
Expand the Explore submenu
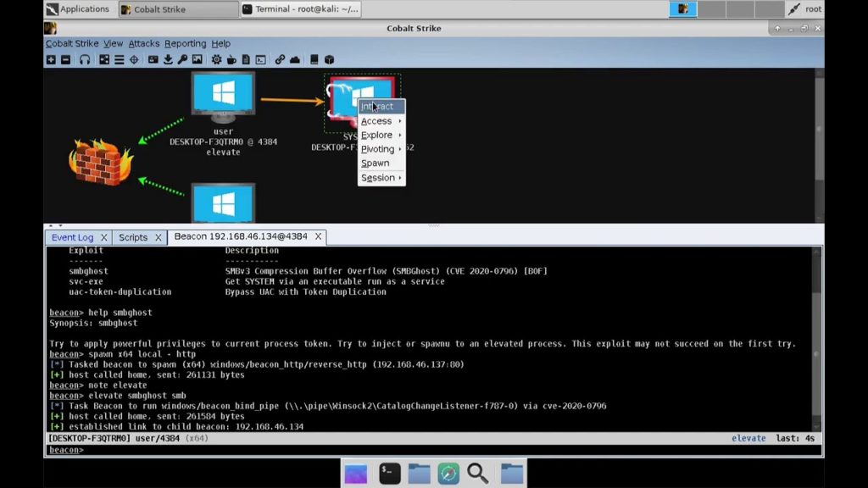(381, 135)
